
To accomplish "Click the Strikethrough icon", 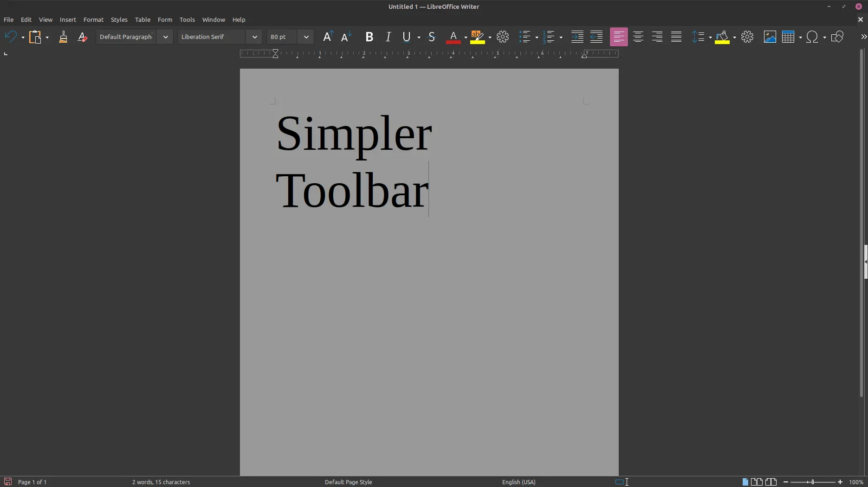I will click(x=432, y=37).
